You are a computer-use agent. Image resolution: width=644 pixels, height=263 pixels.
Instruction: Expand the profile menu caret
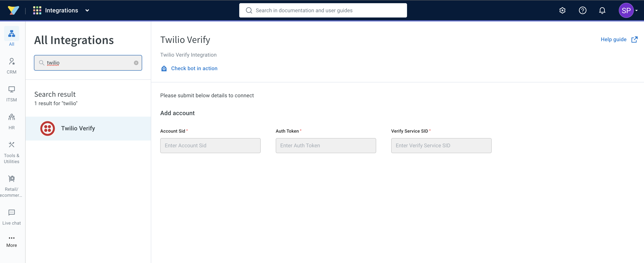click(636, 11)
